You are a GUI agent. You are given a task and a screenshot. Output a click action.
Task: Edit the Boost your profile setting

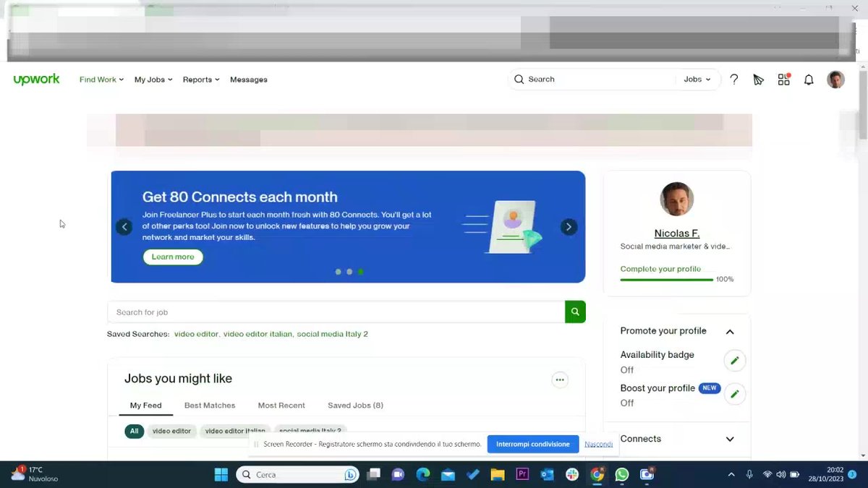pos(734,394)
